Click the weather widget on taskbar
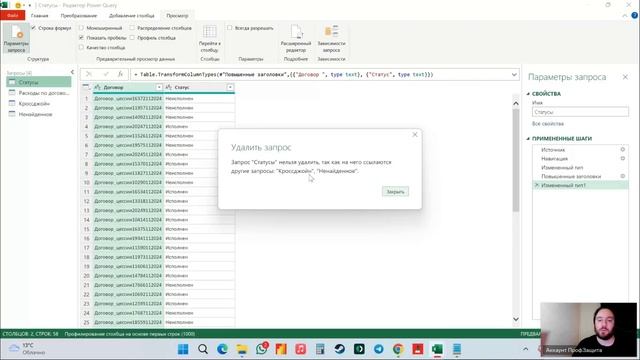640x360 pixels. (28, 349)
